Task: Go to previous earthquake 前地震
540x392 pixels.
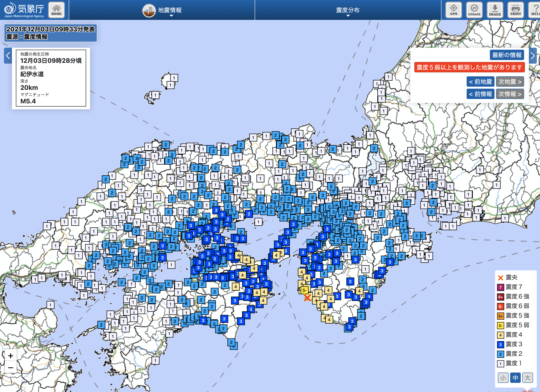Action: (480, 82)
